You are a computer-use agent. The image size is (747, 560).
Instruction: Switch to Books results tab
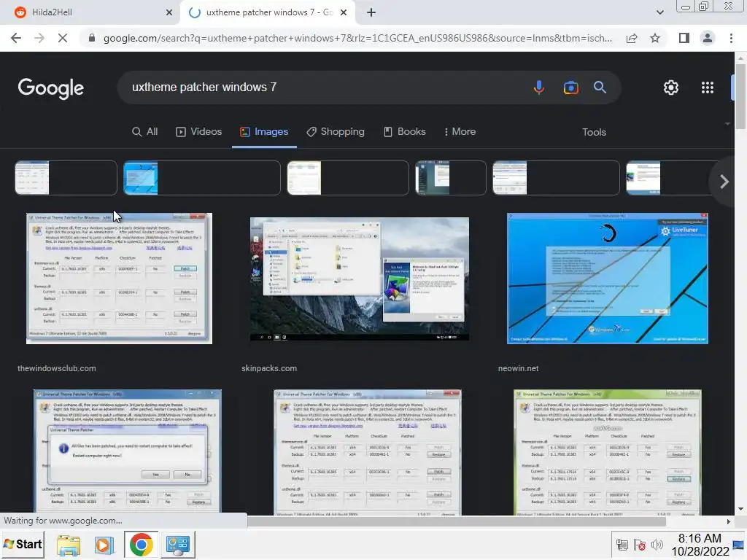pyautogui.click(x=404, y=132)
